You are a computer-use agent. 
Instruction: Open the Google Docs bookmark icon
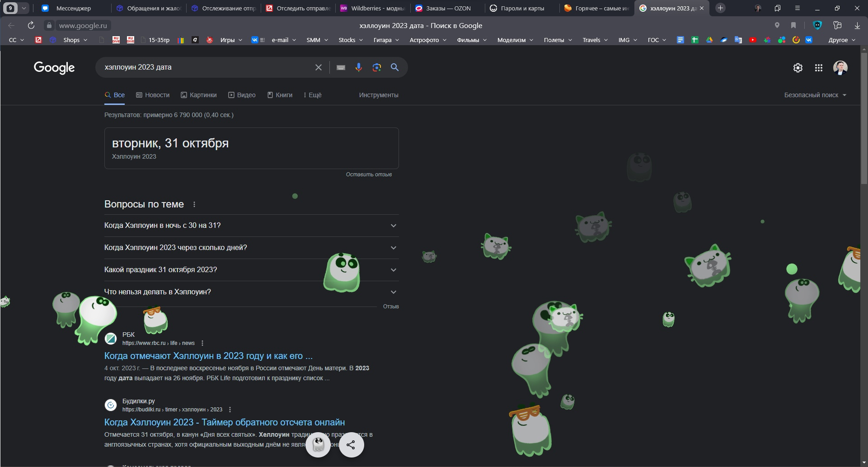[680, 40]
